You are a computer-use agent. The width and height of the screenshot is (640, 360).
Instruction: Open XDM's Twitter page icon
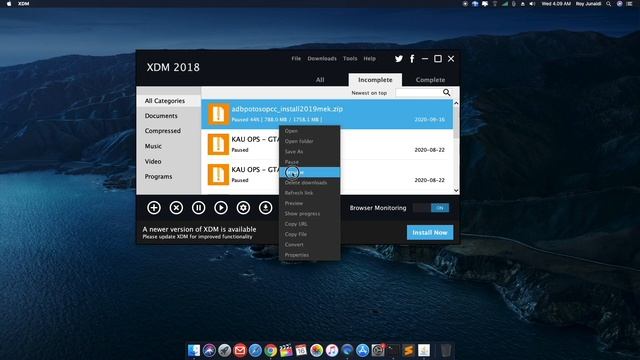399,59
